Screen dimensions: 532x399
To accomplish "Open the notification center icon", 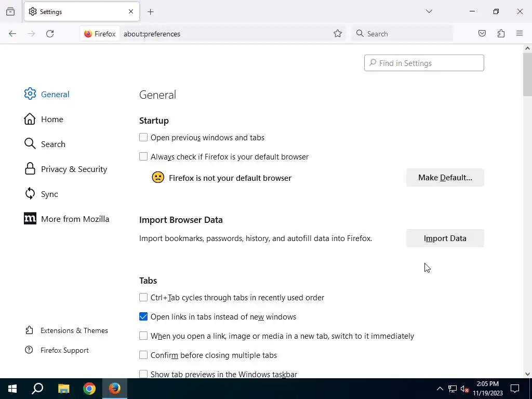I will click(x=515, y=389).
